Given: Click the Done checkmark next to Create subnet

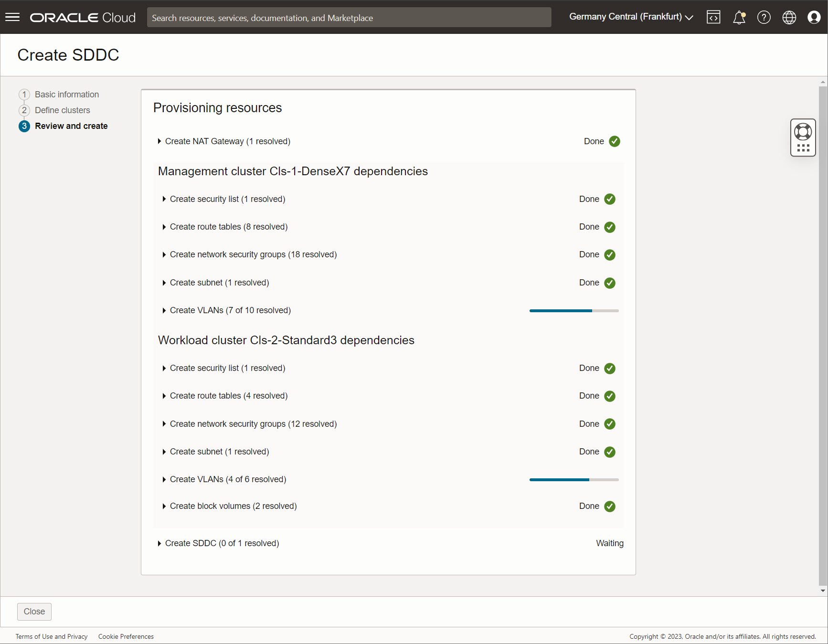Looking at the screenshot, I should click(x=610, y=283).
